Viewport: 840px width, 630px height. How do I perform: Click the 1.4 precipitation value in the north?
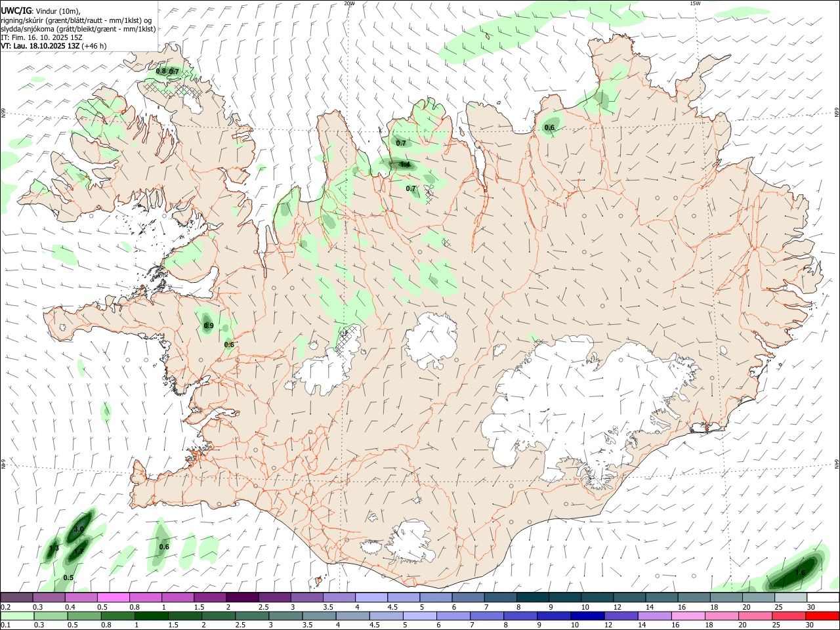point(405,164)
